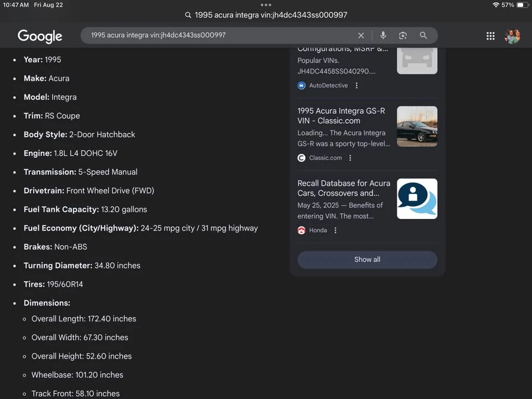
Task: Select the 'Engine: 1.8L L4 DOHC 16V' line
Action: pos(70,154)
